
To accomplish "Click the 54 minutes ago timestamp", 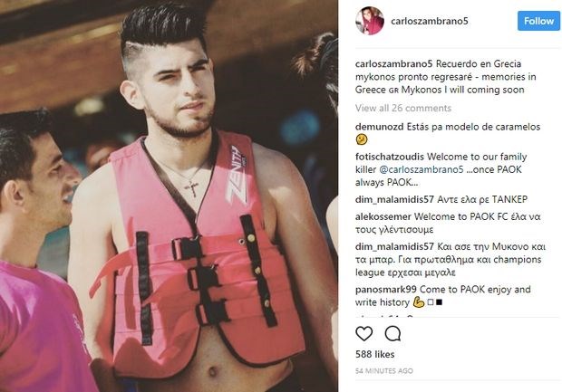I will (x=384, y=371).
